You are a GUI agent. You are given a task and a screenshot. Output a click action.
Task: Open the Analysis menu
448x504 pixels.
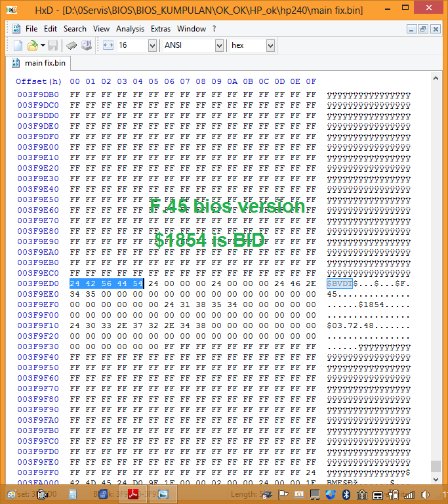pyautogui.click(x=130, y=29)
